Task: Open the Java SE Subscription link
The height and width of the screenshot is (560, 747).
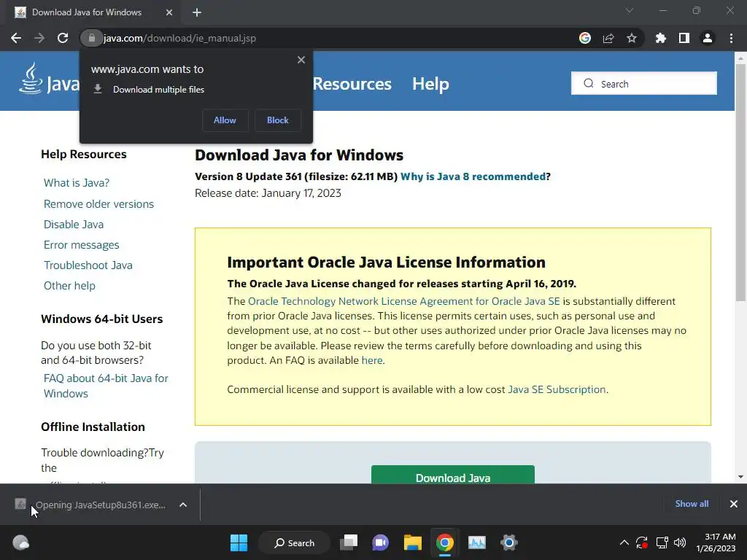Action: [x=557, y=389]
